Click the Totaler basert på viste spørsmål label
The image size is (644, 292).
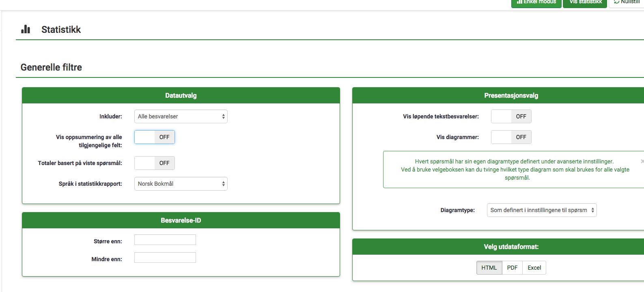80,163
